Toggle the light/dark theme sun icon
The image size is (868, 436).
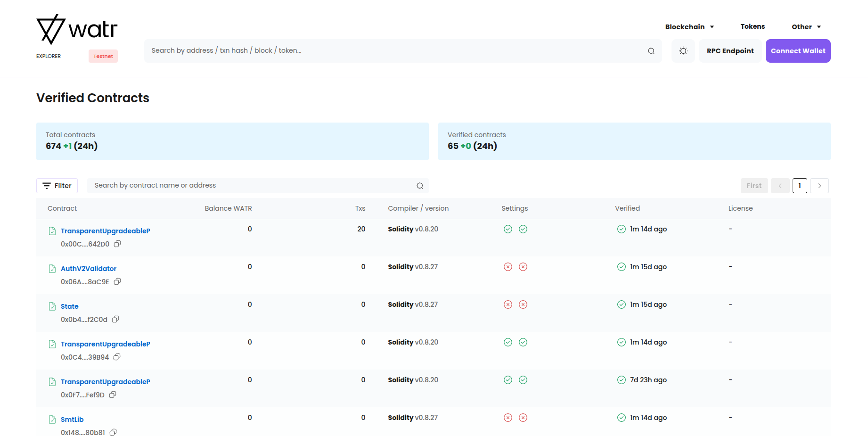(683, 51)
